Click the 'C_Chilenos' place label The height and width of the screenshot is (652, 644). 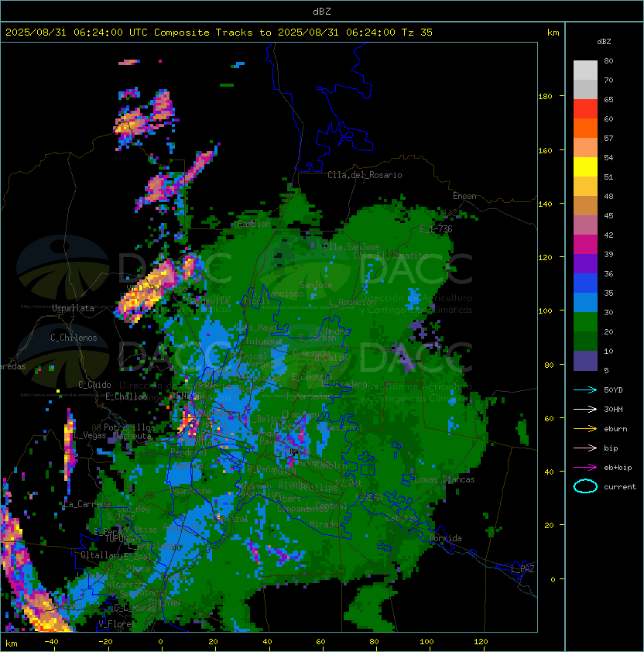pos(74,338)
